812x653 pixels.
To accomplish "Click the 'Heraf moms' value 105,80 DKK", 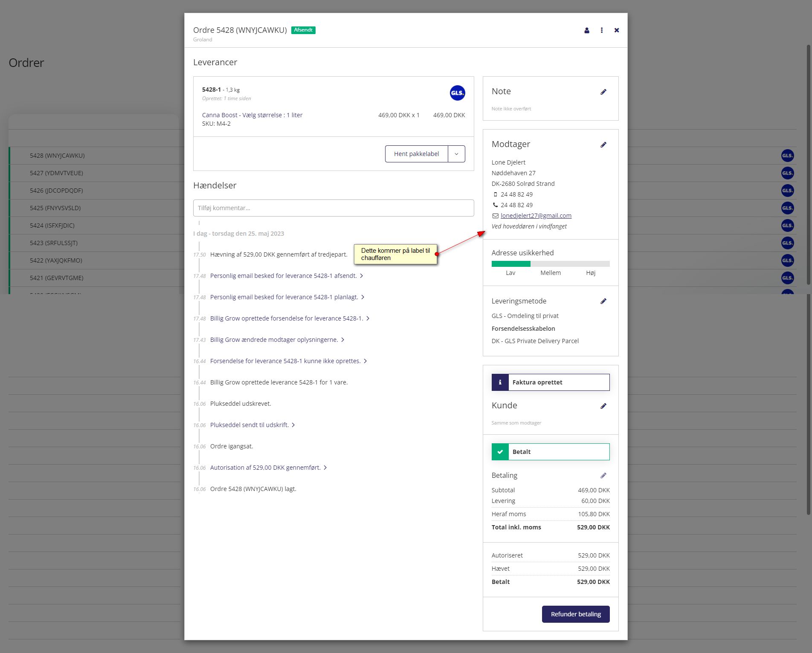I will pyautogui.click(x=594, y=514).
